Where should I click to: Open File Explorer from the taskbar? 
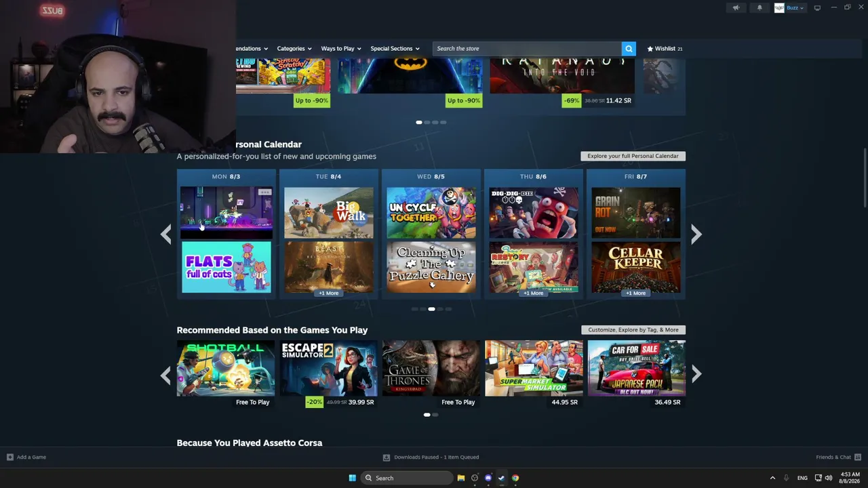tap(460, 478)
